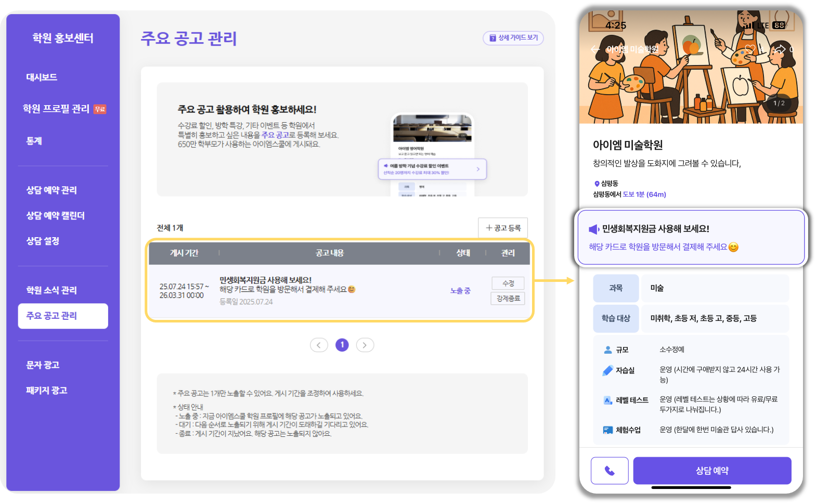Click the 학습 대상 label in phone preview
The image size is (816, 504).
point(616,318)
